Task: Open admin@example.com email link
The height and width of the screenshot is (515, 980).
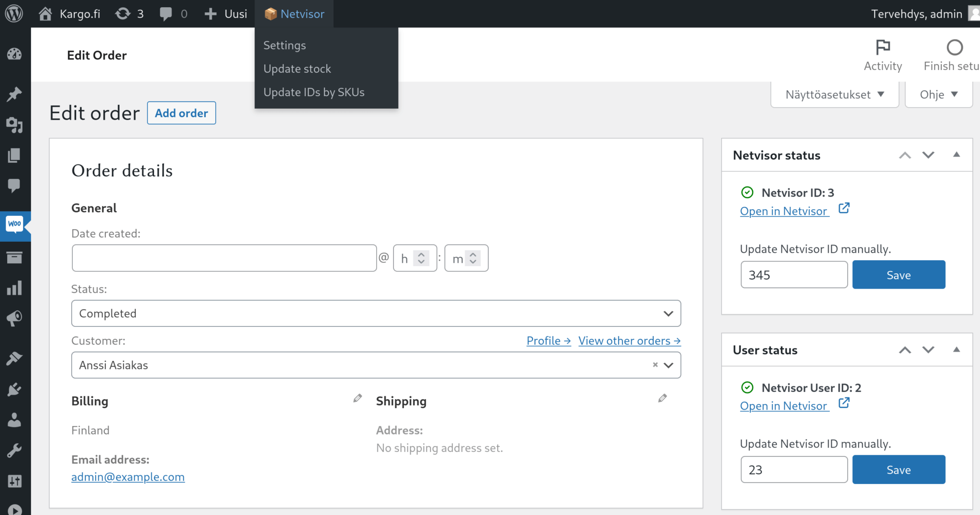Action: [128, 477]
